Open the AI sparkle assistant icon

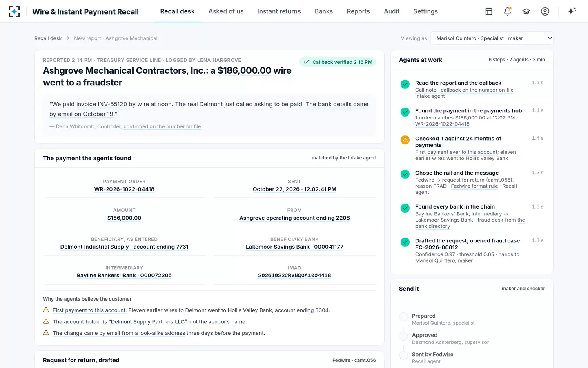click(572, 11)
